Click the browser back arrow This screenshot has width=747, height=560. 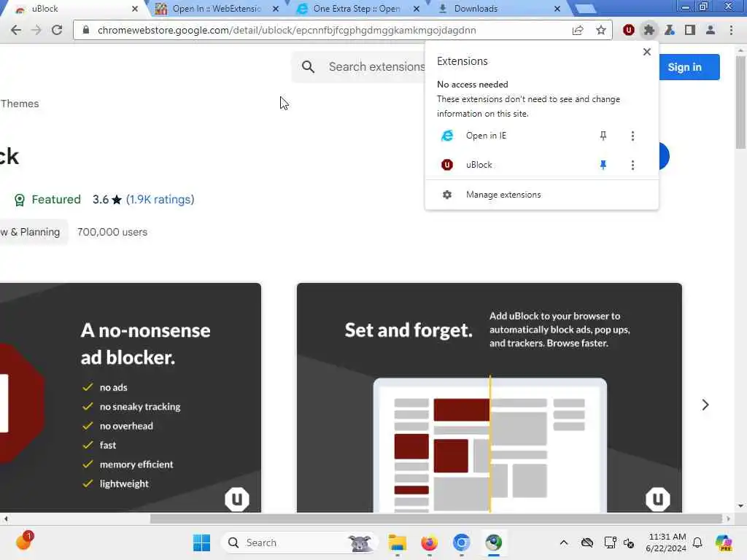[x=16, y=30]
